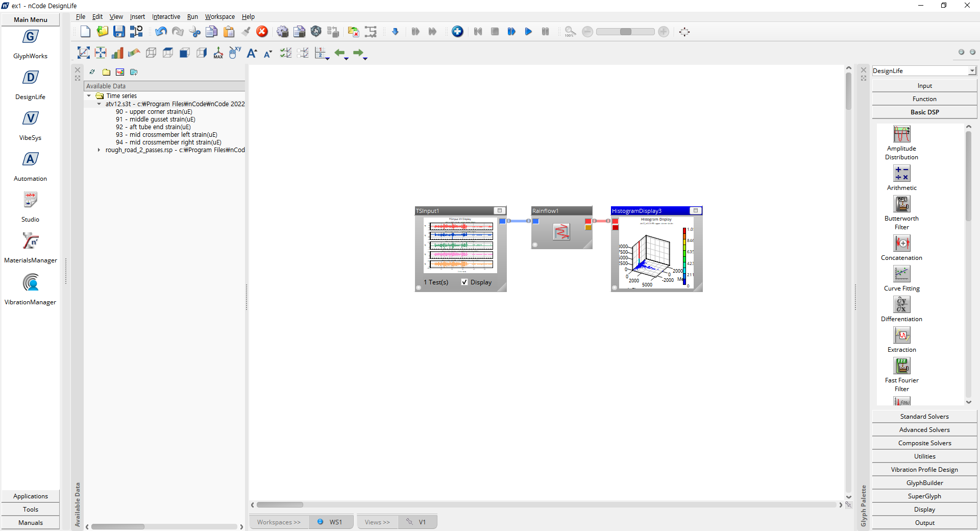Expand the Function palette section
The width and height of the screenshot is (980, 531).
[x=924, y=99]
